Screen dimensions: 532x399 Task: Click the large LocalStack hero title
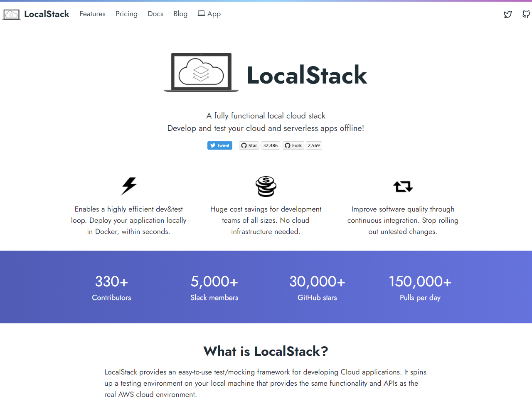(x=307, y=75)
